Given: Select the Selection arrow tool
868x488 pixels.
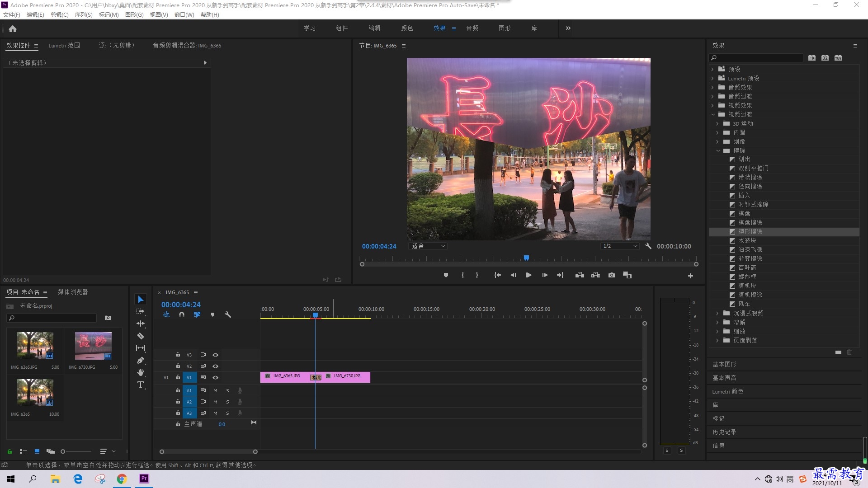Looking at the screenshot, I should tap(141, 300).
